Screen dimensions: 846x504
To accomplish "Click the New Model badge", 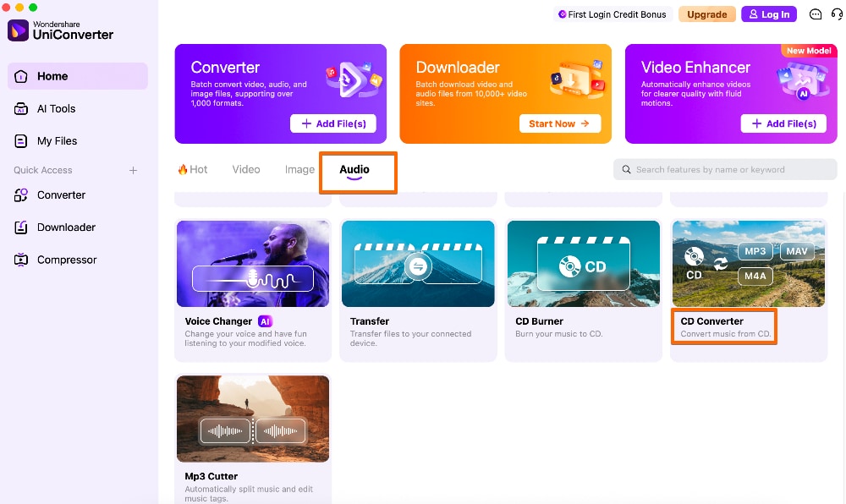I will click(808, 51).
